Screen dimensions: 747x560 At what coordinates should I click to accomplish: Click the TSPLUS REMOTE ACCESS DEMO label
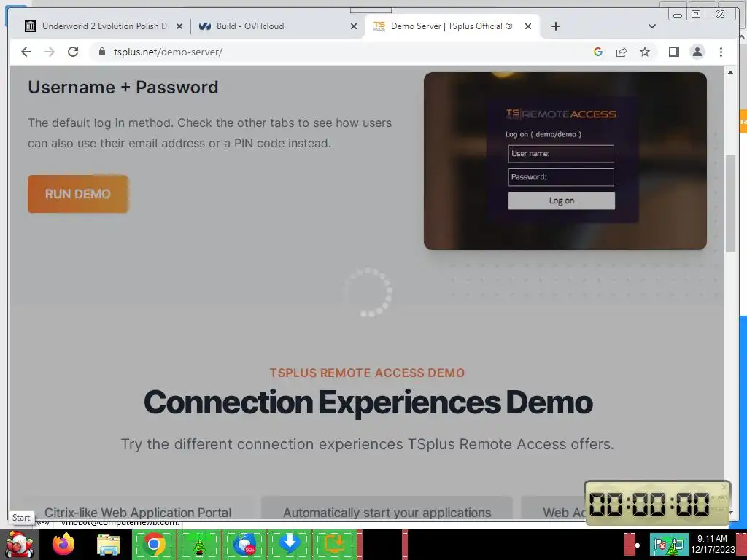367,373
